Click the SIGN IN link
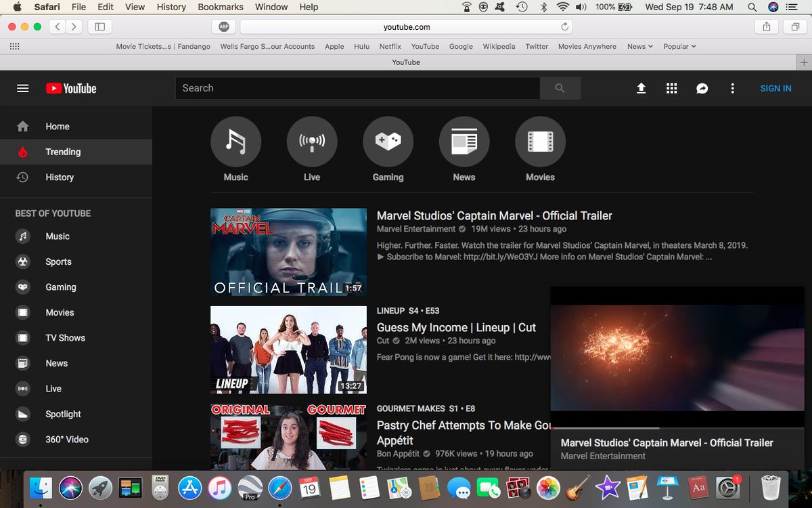 (x=775, y=88)
